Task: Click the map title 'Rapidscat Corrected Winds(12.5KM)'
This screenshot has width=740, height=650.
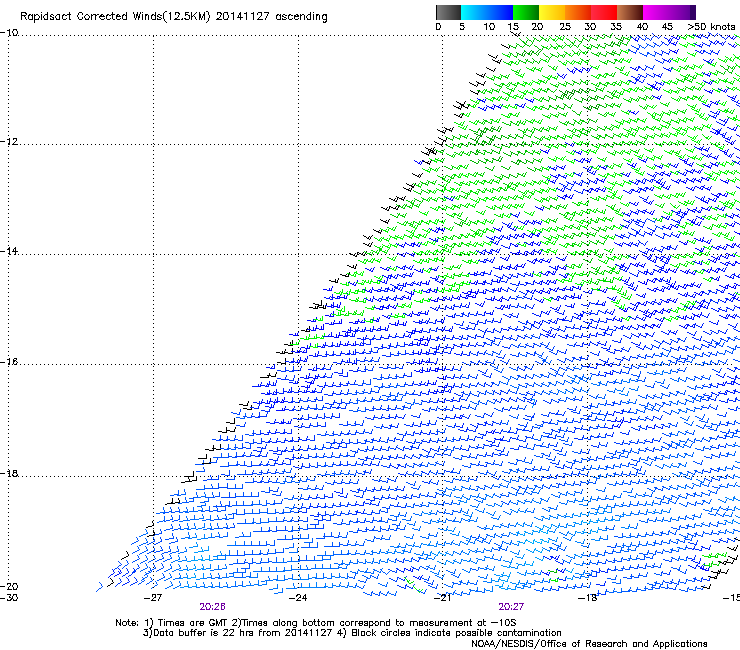Action: coord(115,17)
